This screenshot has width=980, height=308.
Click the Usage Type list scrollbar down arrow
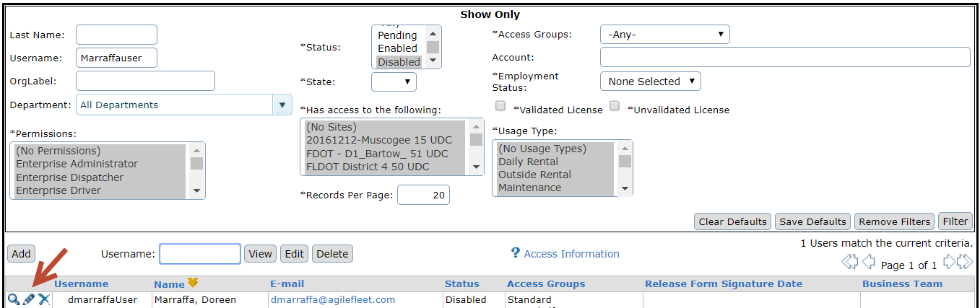[625, 188]
